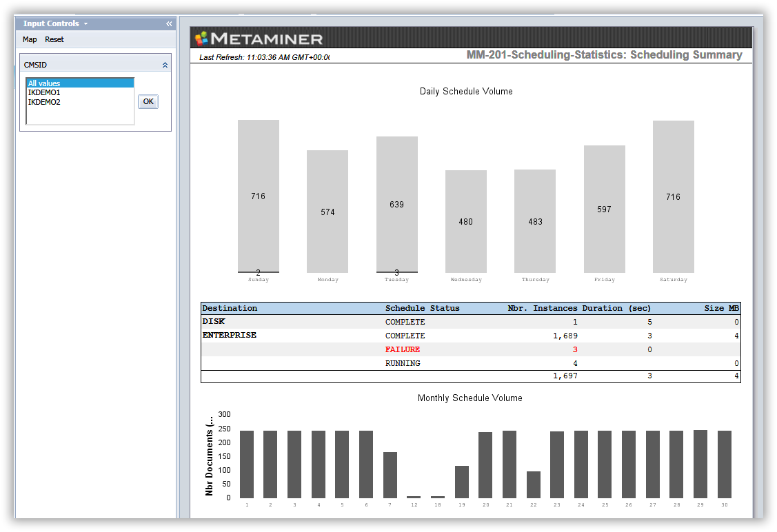Collapse the CMSID section chevron

tap(165, 65)
